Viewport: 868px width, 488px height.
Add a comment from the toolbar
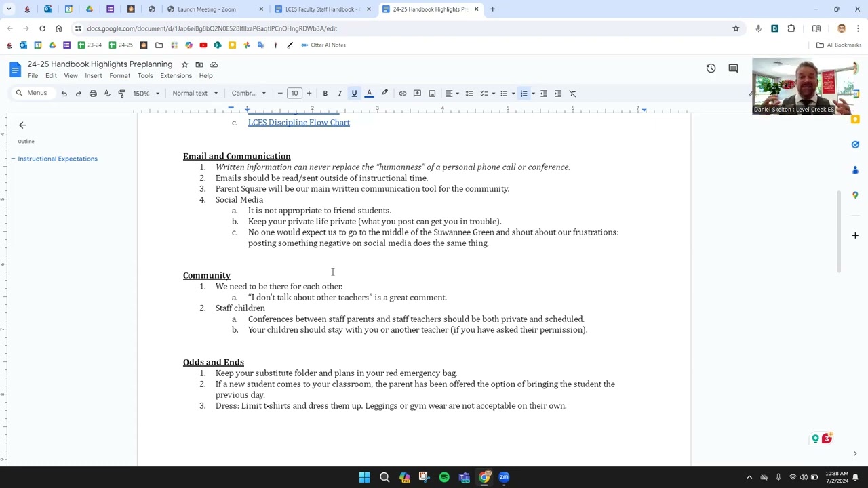[x=417, y=94]
